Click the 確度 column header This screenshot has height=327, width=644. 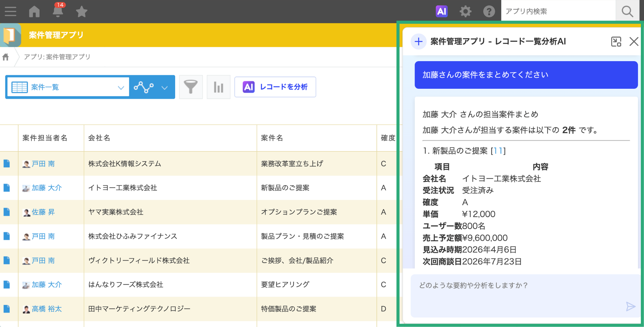click(388, 138)
